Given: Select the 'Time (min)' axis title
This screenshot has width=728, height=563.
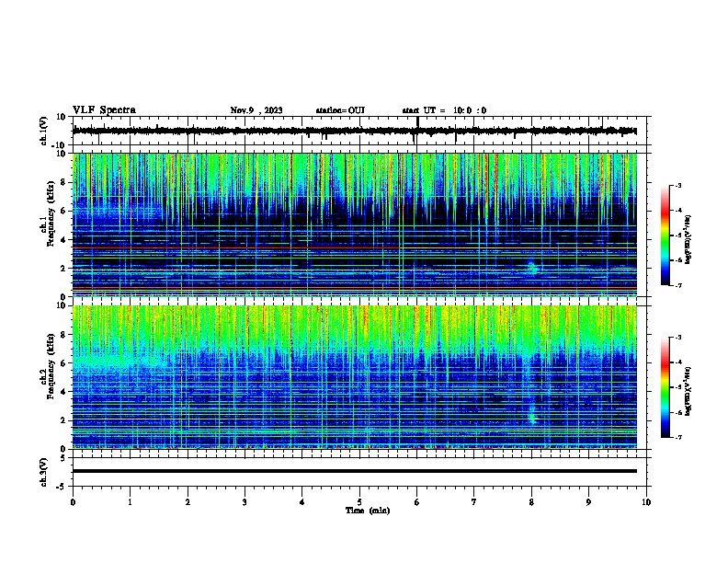Looking at the screenshot, I should pos(368,511).
